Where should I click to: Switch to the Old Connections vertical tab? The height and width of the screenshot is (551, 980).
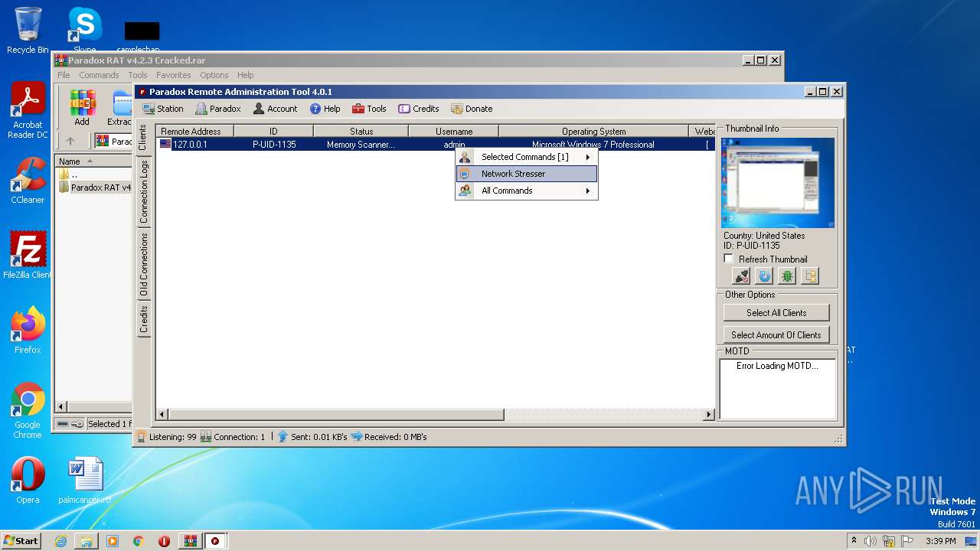[x=143, y=265]
